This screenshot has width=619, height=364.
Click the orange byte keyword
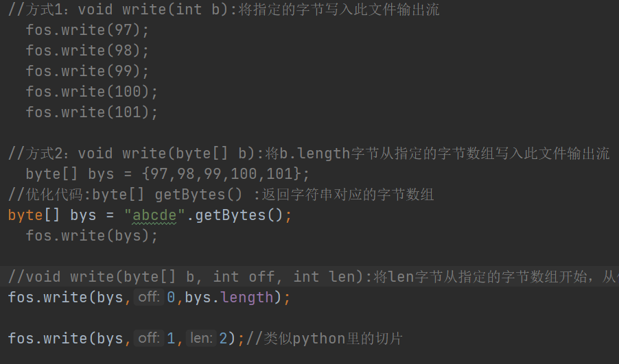(25, 215)
